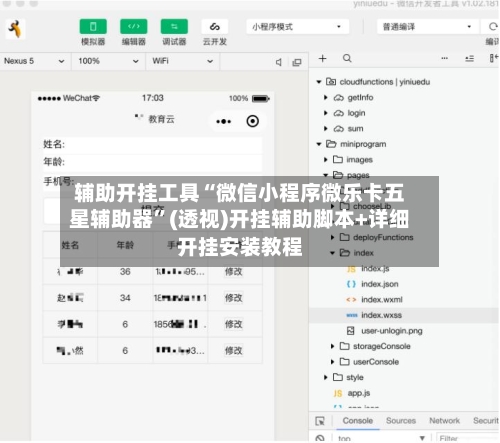The image size is (500, 443).
Task: Open the file tree more options menu
Action: coord(444,58)
